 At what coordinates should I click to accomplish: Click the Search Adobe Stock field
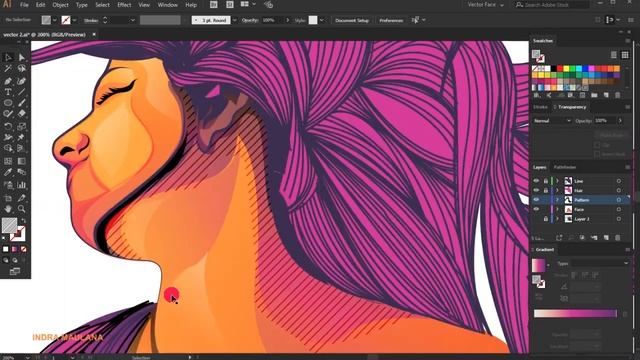click(x=552, y=5)
